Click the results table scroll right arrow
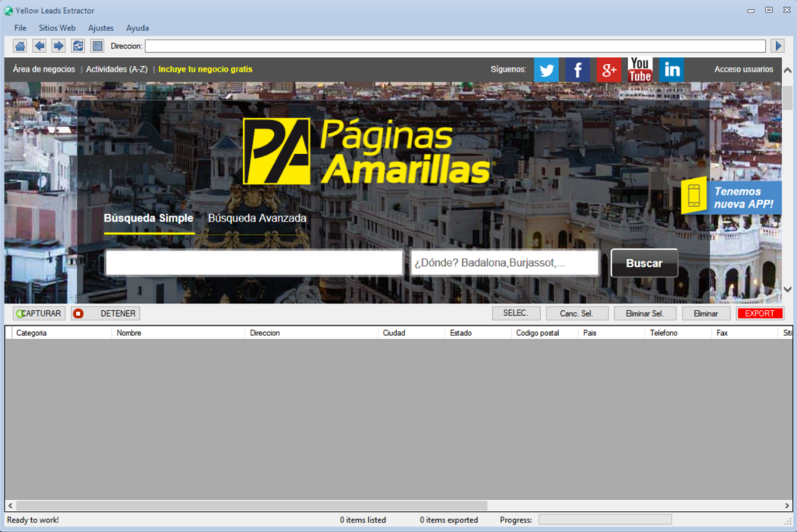The height and width of the screenshot is (532, 797). tap(787, 506)
